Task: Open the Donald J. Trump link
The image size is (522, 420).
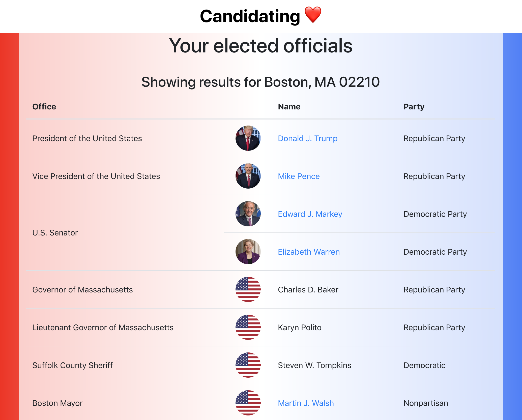Action: [x=308, y=138]
